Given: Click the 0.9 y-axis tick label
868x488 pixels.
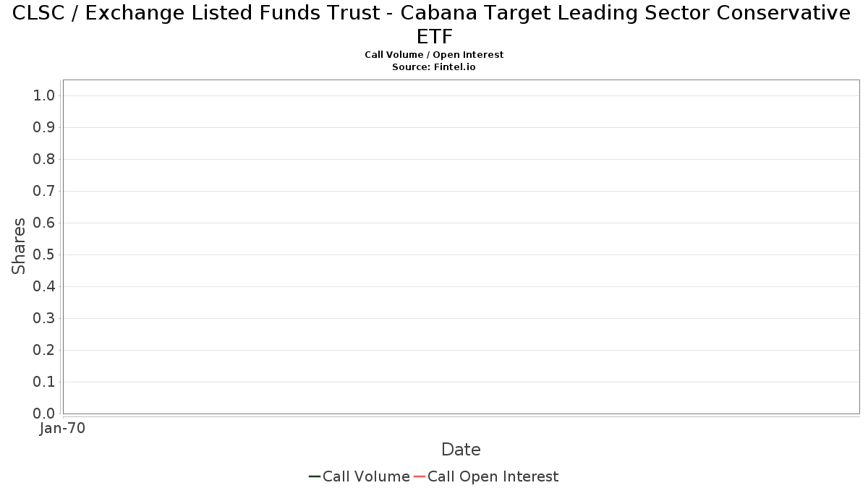Looking at the screenshot, I should [x=44, y=128].
